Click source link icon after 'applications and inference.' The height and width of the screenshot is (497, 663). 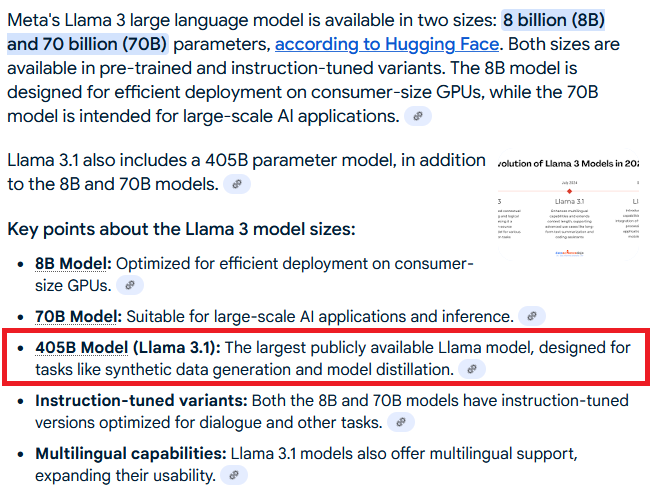pyautogui.click(x=531, y=316)
